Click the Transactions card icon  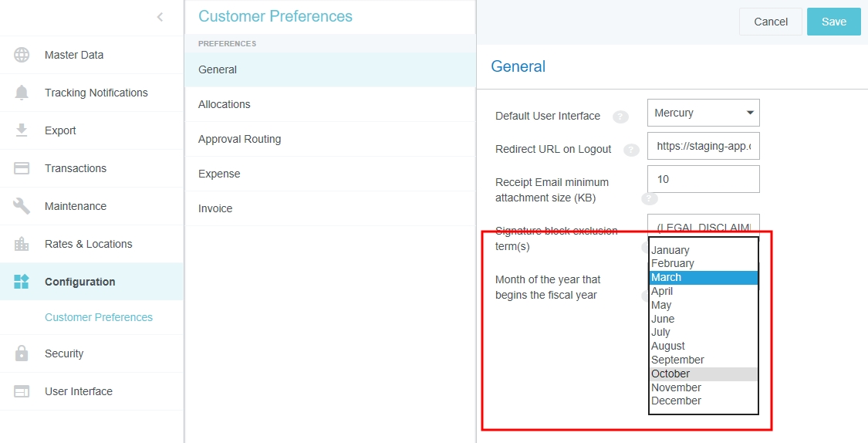click(22, 168)
